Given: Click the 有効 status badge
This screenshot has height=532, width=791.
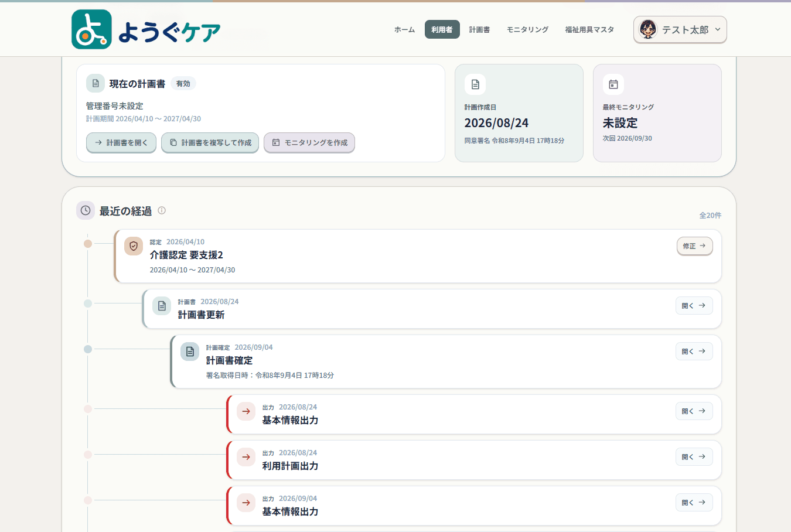Looking at the screenshot, I should click(183, 84).
